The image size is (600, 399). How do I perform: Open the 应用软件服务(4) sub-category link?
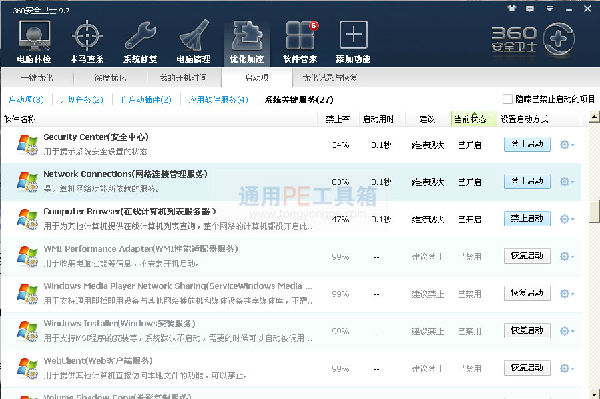pyautogui.click(x=218, y=99)
